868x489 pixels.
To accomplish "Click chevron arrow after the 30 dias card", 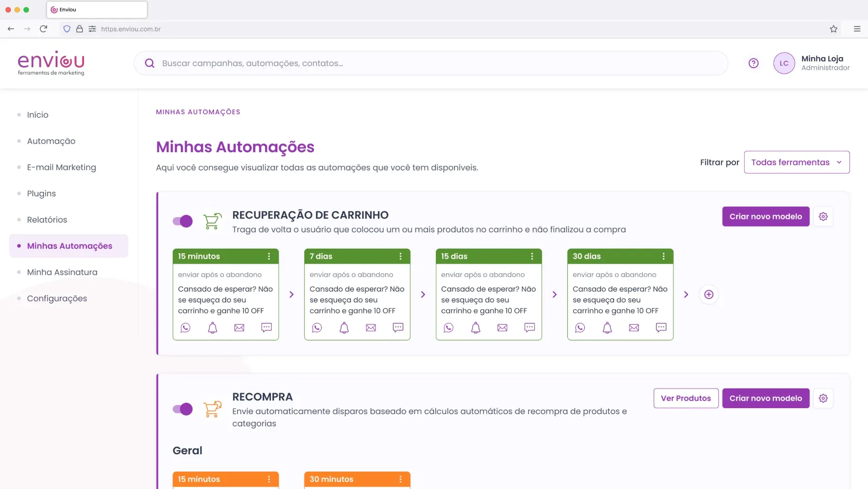I will tap(686, 295).
